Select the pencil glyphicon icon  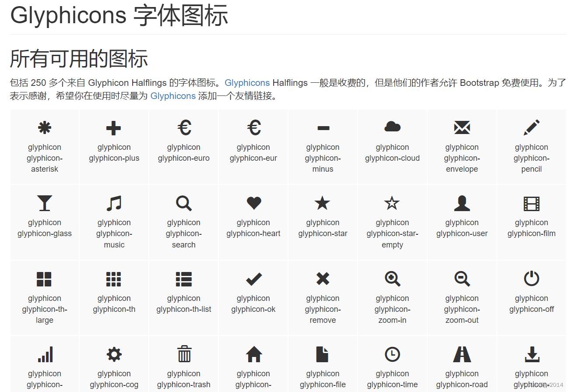tap(531, 127)
